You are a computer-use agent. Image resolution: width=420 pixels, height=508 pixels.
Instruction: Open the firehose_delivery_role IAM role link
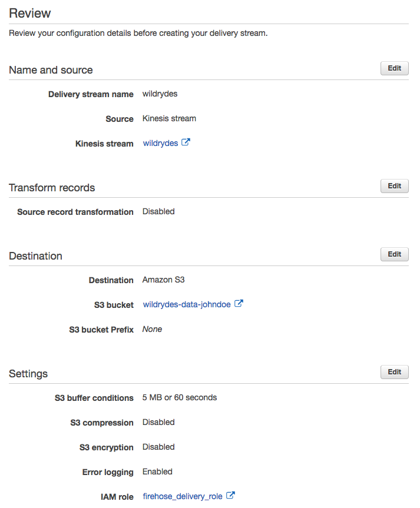pos(183,496)
